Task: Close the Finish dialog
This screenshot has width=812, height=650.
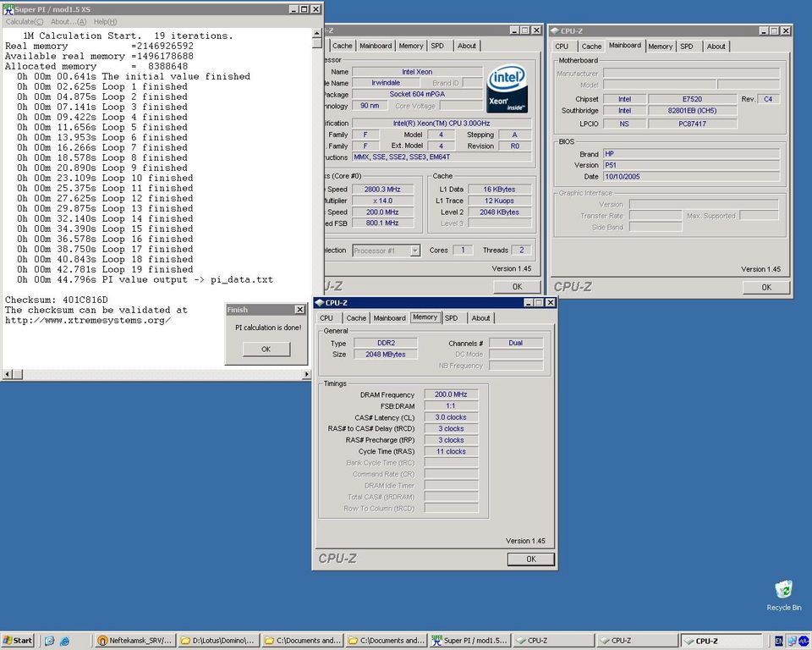Action: coord(299,310)
